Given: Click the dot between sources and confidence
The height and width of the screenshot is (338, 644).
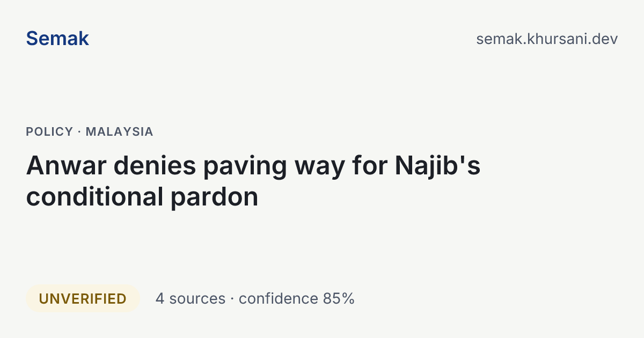Looking at the screenshot, I should coord(232,299).
